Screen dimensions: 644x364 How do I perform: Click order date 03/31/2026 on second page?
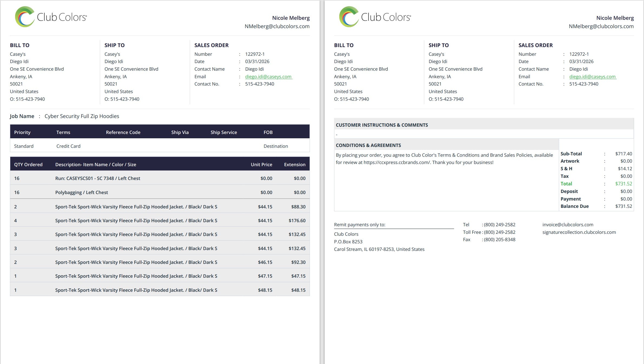coord(581,61)
